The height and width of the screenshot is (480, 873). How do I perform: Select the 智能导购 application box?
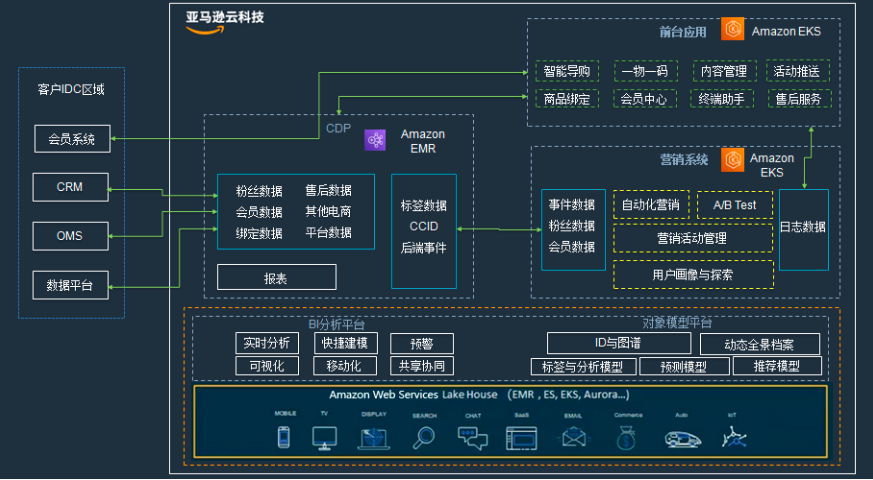(x=567, y=71)
